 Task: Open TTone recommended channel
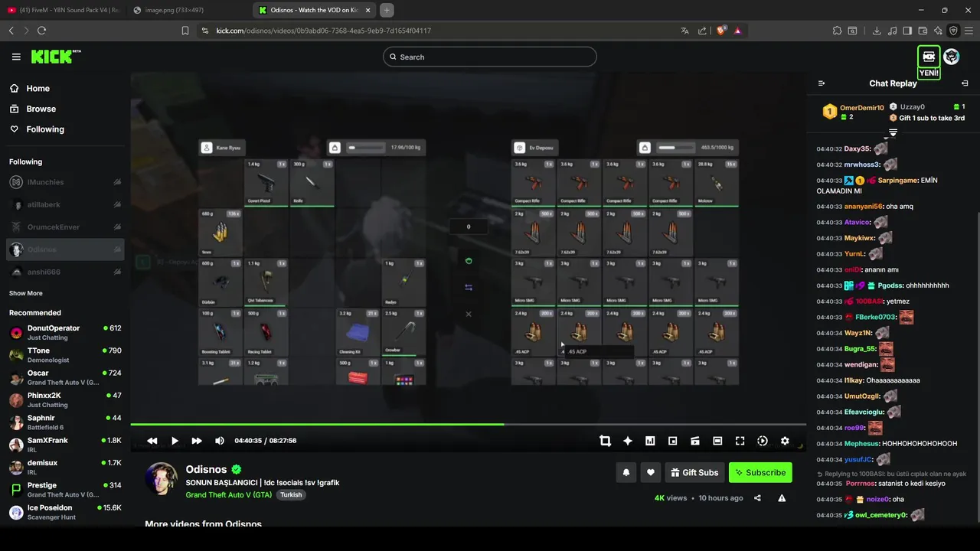(x=65, y=355)
